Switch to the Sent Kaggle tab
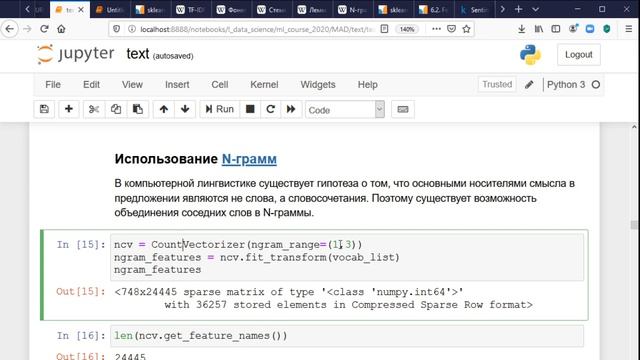Viewport: 640px width, 360px height. point(474,9)
